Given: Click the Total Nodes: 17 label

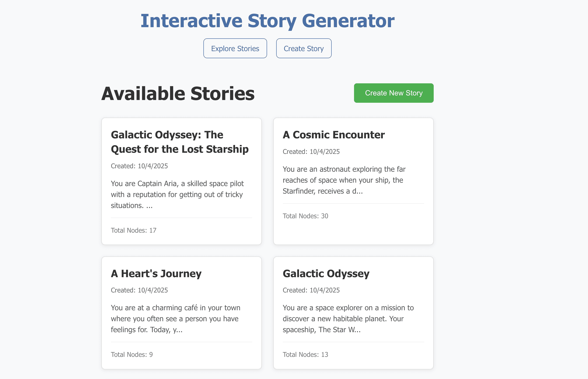Looking at the screenshot, I should 134,230.
